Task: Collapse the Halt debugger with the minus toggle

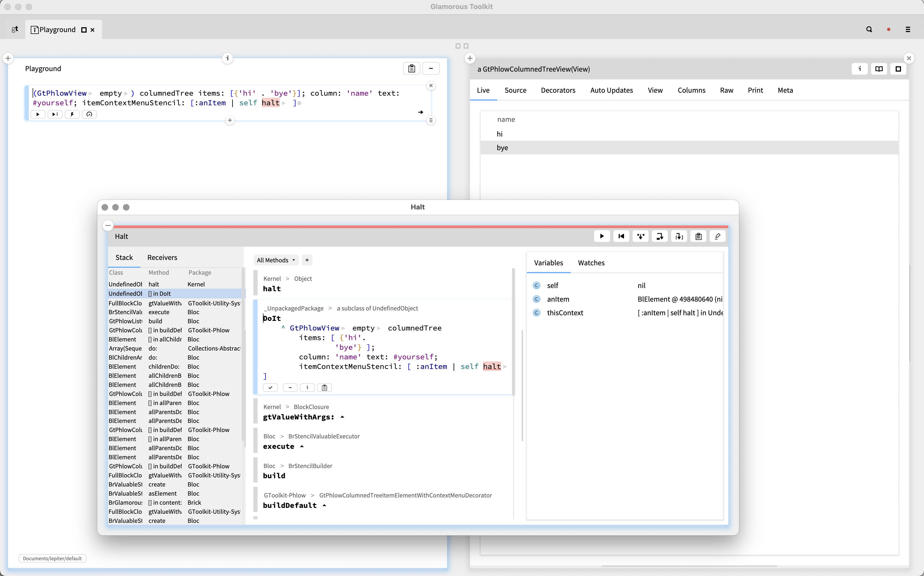Action: pos(108,225)
